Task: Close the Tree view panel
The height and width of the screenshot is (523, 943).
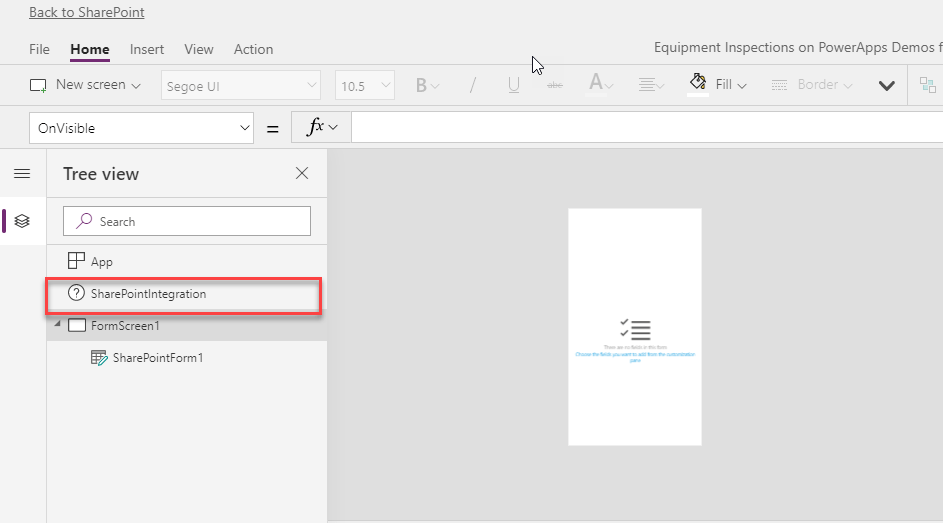Action: click(302, 173)
